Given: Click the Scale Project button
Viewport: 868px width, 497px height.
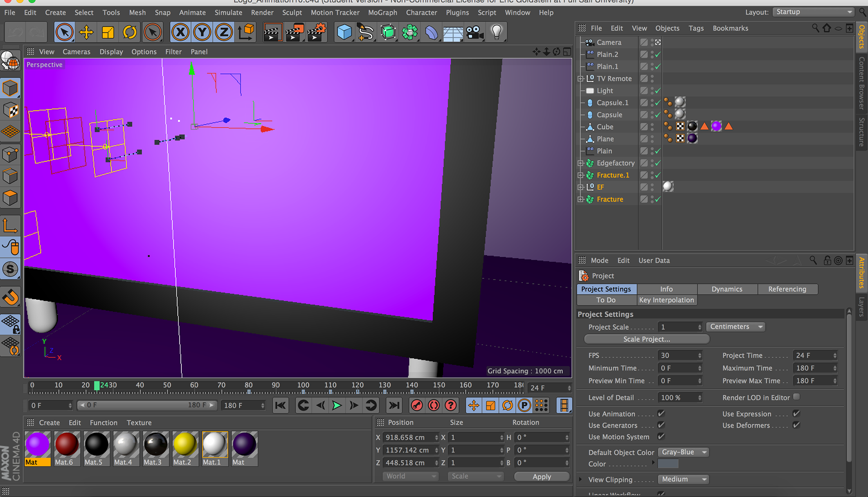Looking at the screenshot, I should click(x=646, y=339).
